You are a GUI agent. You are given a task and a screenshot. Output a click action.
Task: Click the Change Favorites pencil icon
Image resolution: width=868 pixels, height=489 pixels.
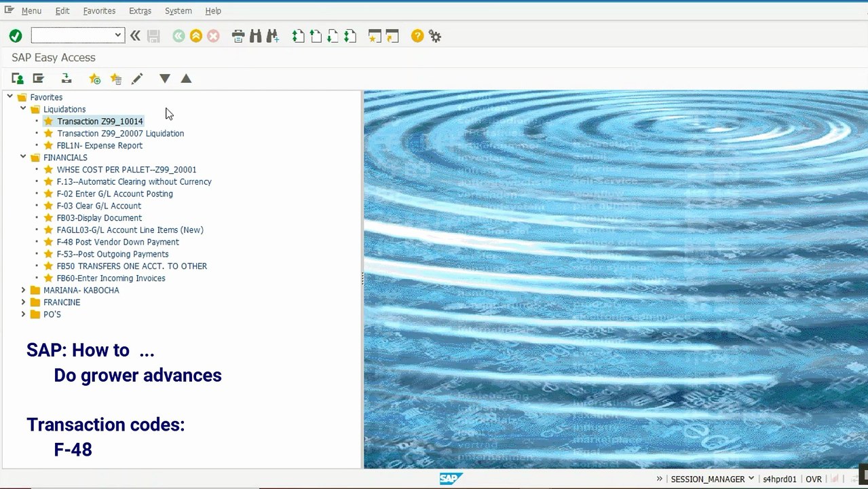[137, 79]
